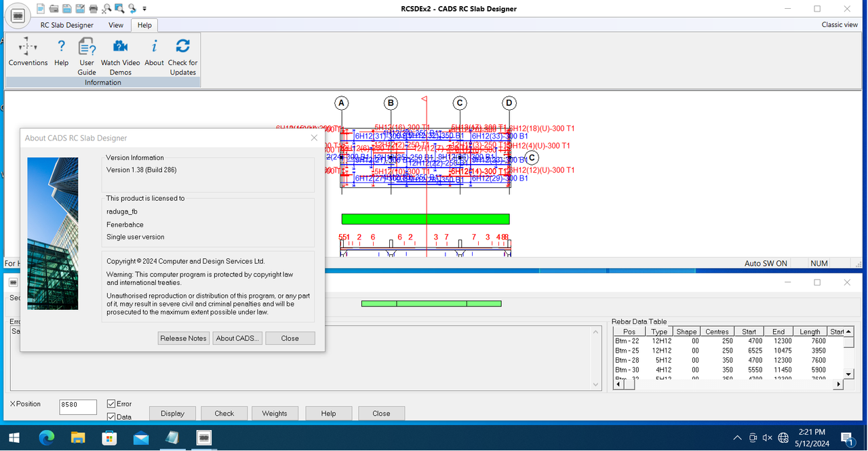Click the error list scroll down arrow
This screenshot has width=868, height=451.
(x=597, y=385)
